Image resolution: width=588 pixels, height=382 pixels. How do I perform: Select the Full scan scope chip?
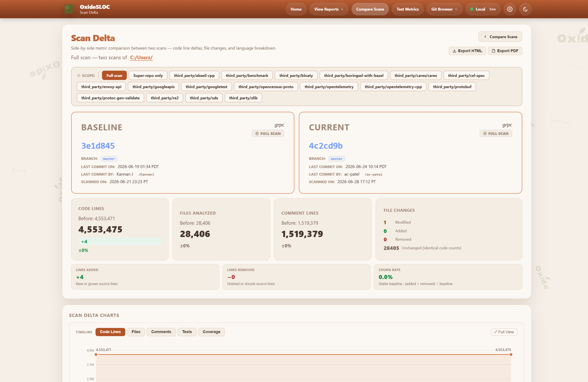click(114, 76)
